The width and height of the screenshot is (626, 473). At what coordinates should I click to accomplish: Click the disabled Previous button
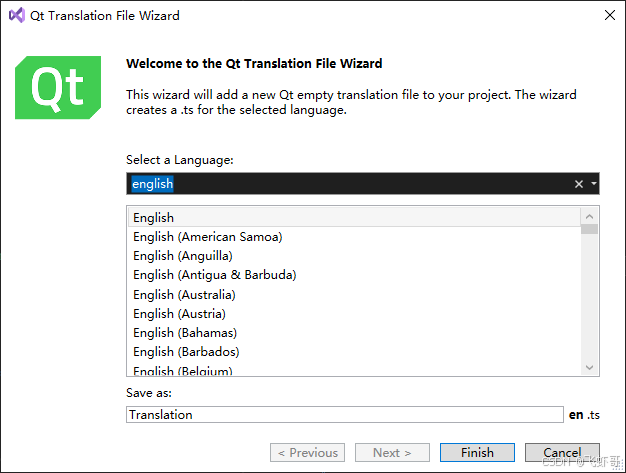(x=307, y=452)
